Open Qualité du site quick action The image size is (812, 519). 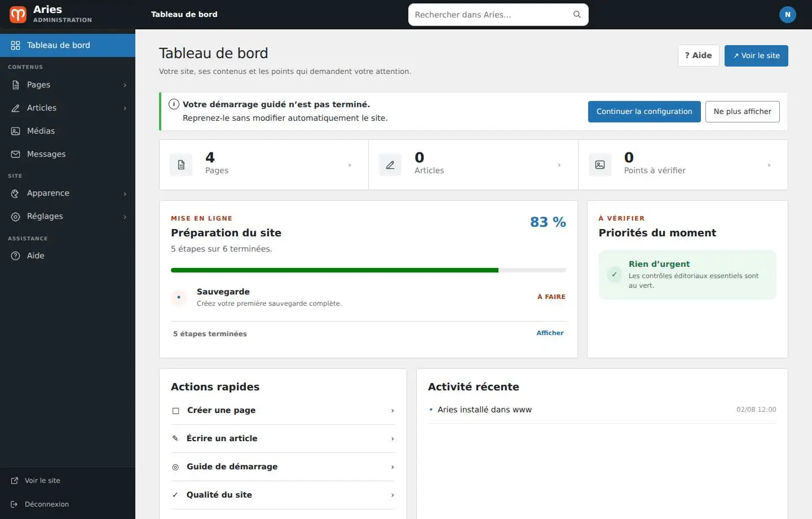[x=283, y=495]
